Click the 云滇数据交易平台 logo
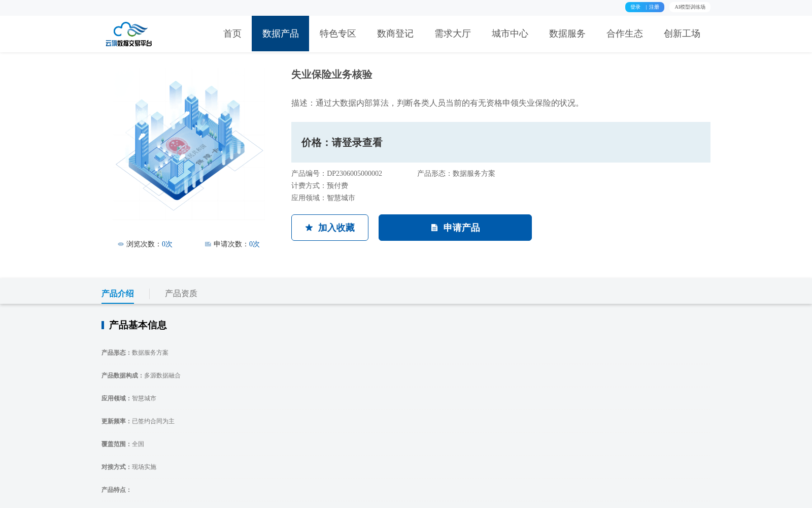The width and height of the screenshot is (812, 508). pos(129,34)
